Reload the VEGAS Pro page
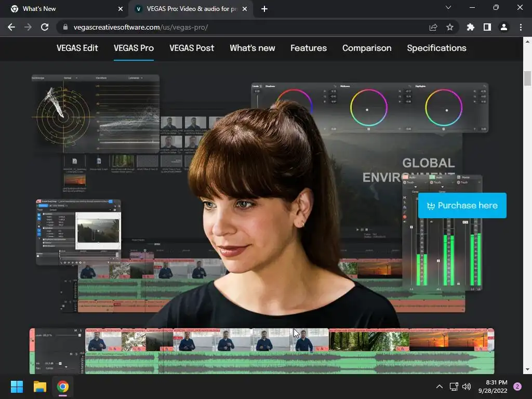This screenshot has width=532, height=399. 45,27
